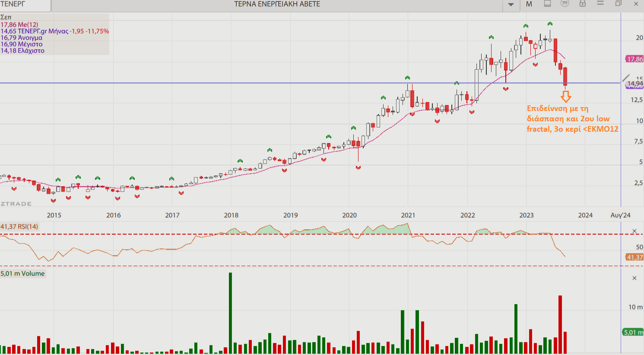Viewport: 644px width, 355px height.
Task: Click the 20 price axis label
Action: click(639, 38)
